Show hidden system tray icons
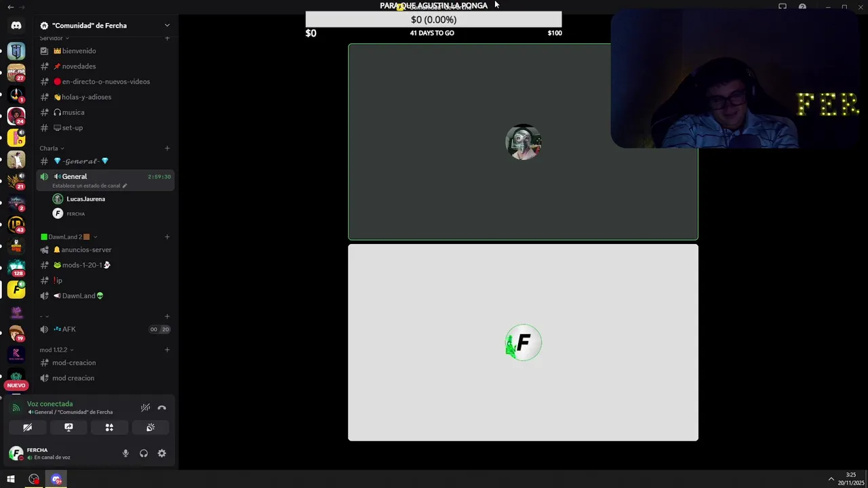868x488 pixels. (831, 479)
